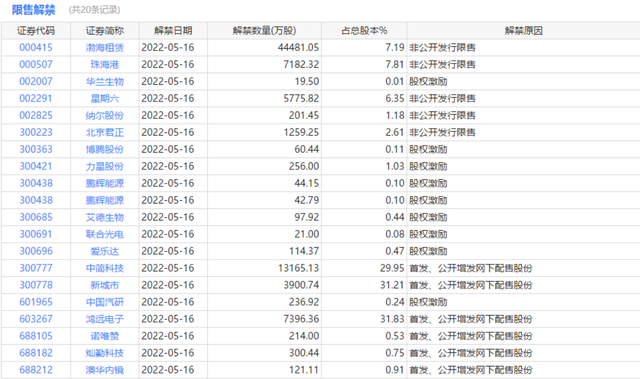
Task: Click the 2022-05-16 date in 中国汽研 row
Action: pos(168,302)
